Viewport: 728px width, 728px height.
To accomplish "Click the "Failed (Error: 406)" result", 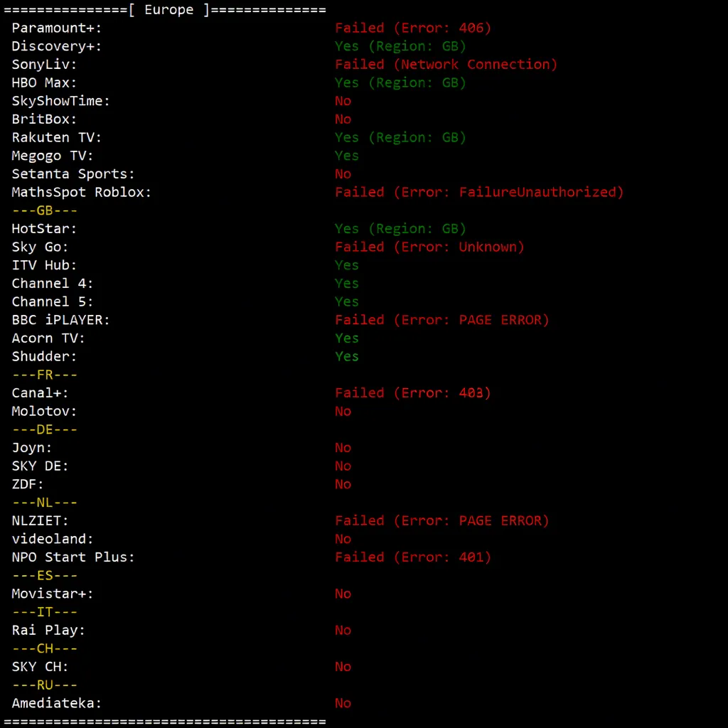I will click(413, 28).
